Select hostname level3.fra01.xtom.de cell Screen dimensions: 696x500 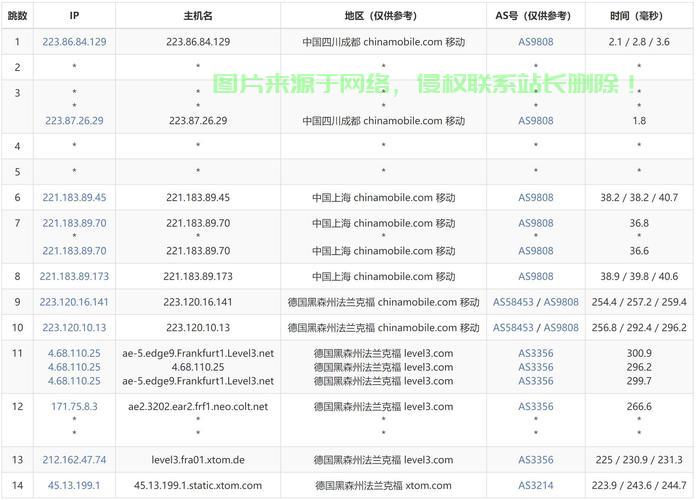[197, 460]
